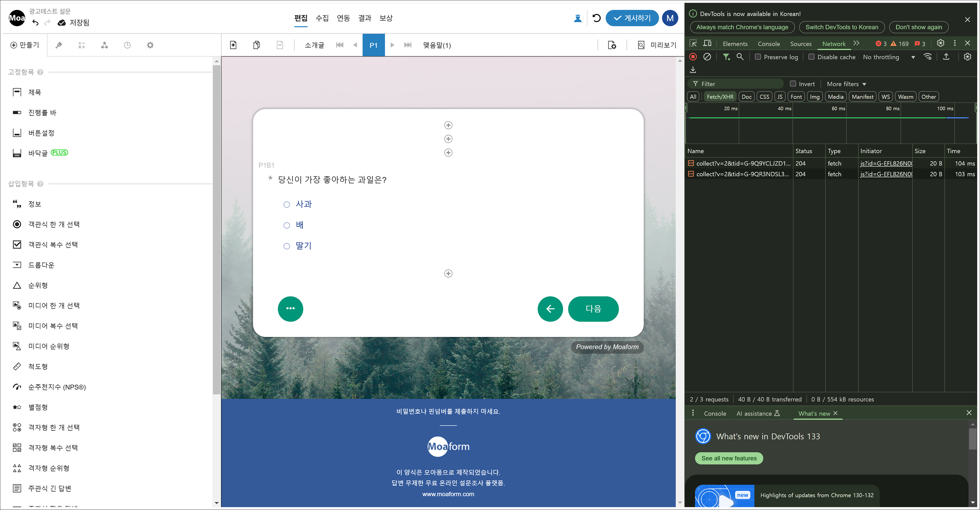Click the Moa logo icon
The width and height of the screenshot is (980, 510).
[x=17, y=18]
